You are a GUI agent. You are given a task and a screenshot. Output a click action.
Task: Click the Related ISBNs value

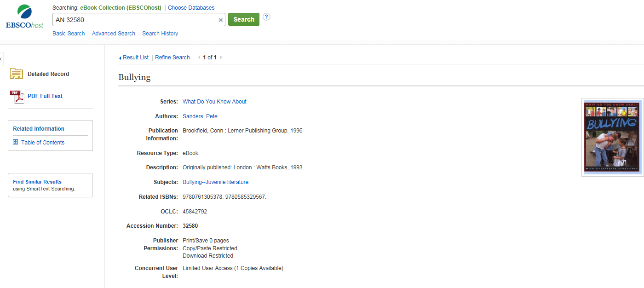pos(224,197)
